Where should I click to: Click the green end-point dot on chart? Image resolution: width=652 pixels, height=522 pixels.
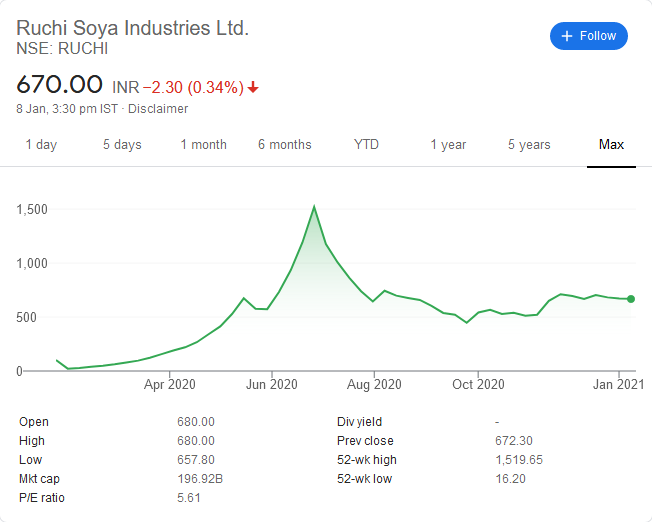(631, 299)
